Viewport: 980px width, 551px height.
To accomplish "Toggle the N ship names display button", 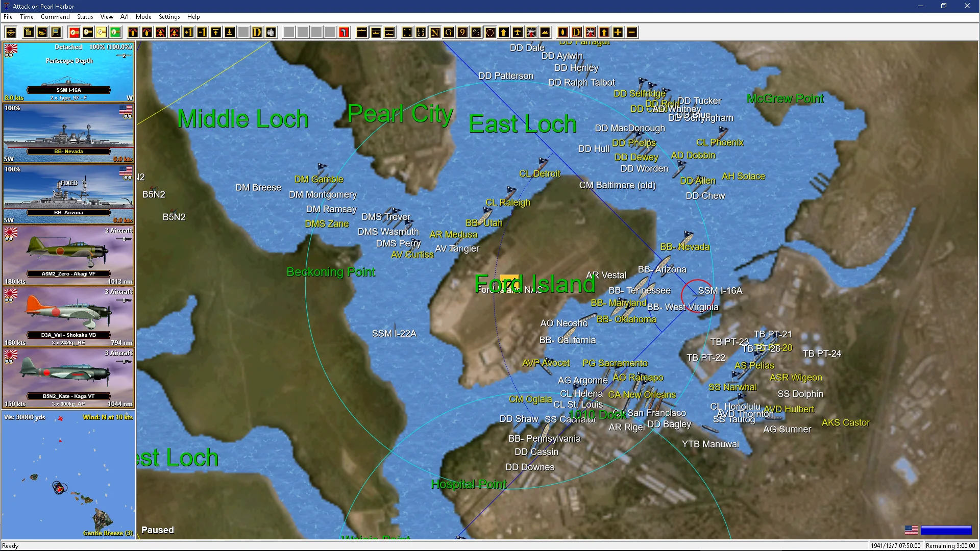I will 435,33.
